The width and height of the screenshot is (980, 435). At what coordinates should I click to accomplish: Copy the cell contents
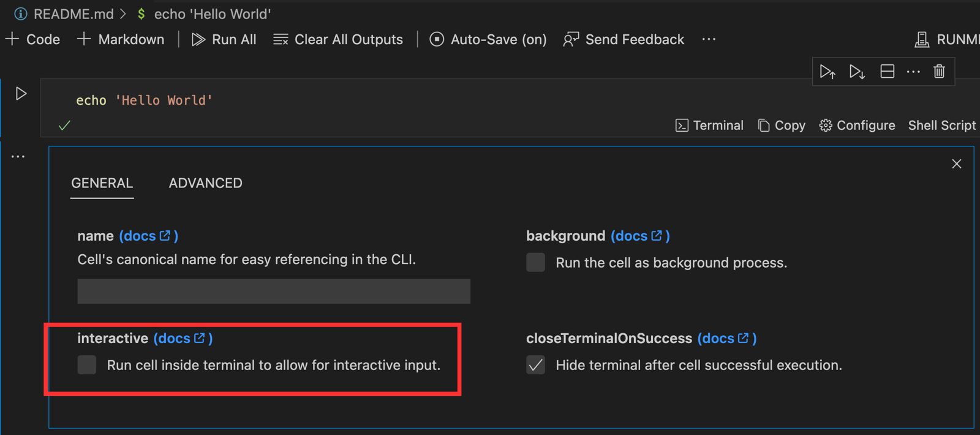click(x=782, y=125)
